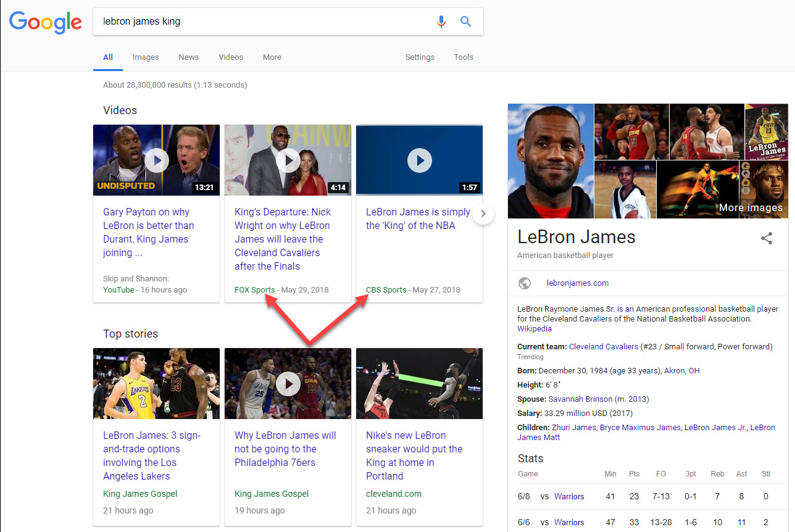Open the Wikipedia link in knowledge panel

[535, 329]
